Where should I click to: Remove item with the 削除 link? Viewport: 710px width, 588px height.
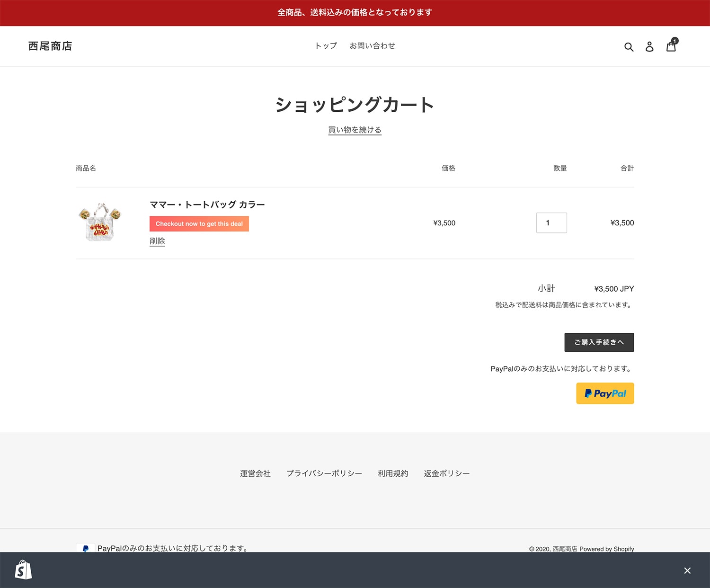click(x=157, y=241)
